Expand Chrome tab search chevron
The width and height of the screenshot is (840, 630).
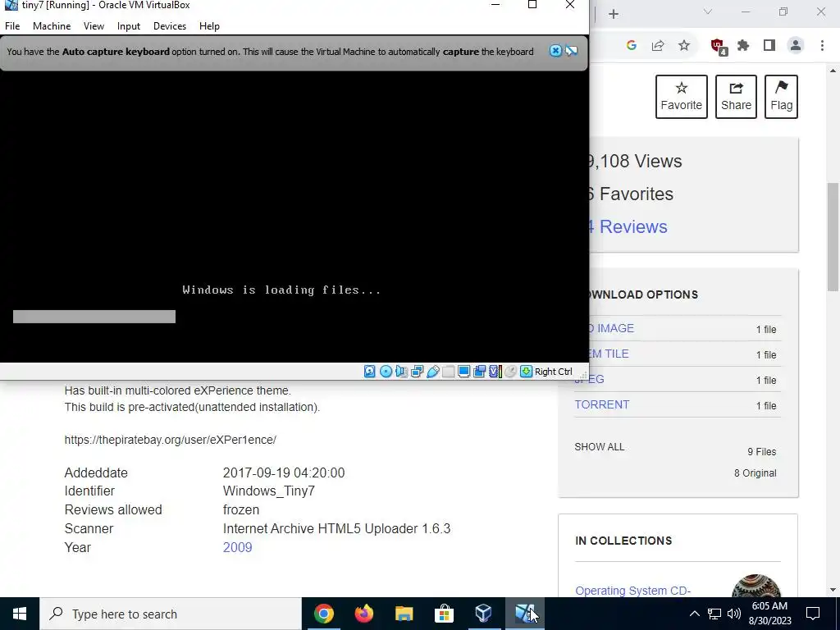pyautogui.click(x=708, y=11)
